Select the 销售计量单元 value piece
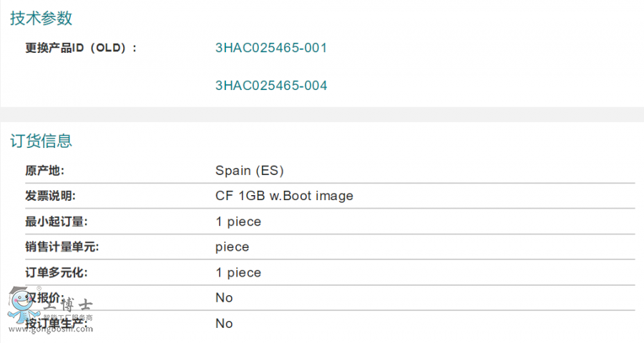 [x=232, y=247]
